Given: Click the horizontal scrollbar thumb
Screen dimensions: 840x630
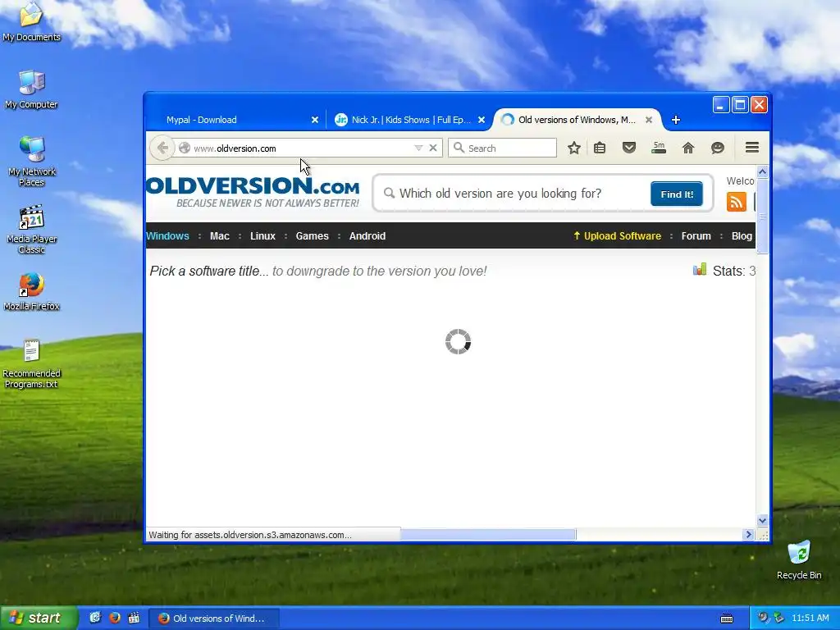Looking at the screenshot, I should [x=488, y=534].
